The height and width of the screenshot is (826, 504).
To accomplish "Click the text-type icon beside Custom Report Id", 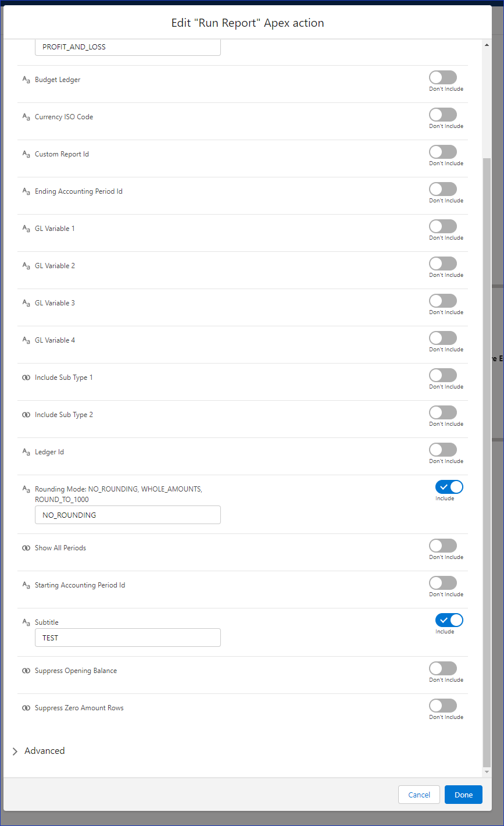I will (26, 154).
